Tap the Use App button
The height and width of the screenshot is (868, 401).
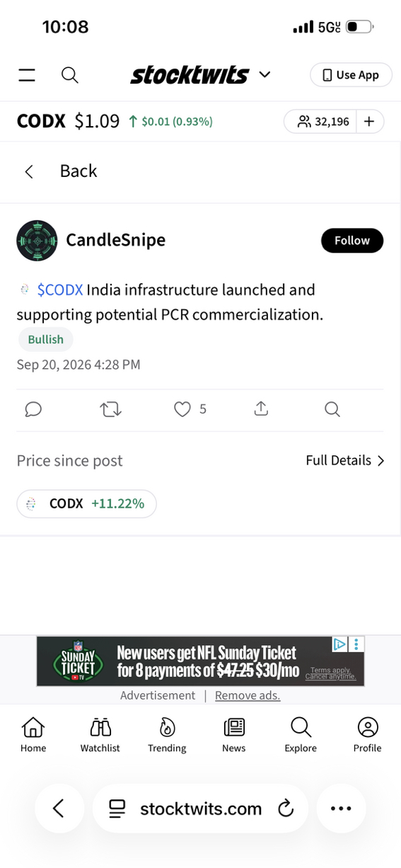tap(351, 75)
